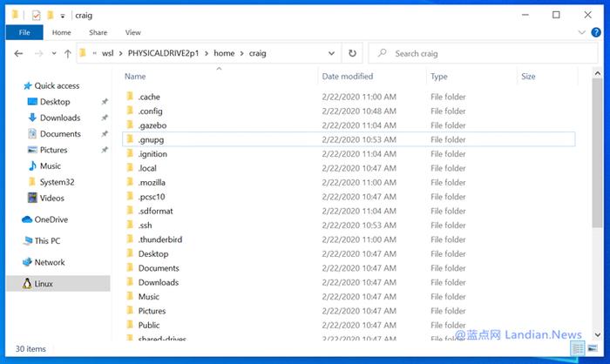The image size is (610, 364).
Task: Go back with the left arrow
Action: click(x=18, y=54)
